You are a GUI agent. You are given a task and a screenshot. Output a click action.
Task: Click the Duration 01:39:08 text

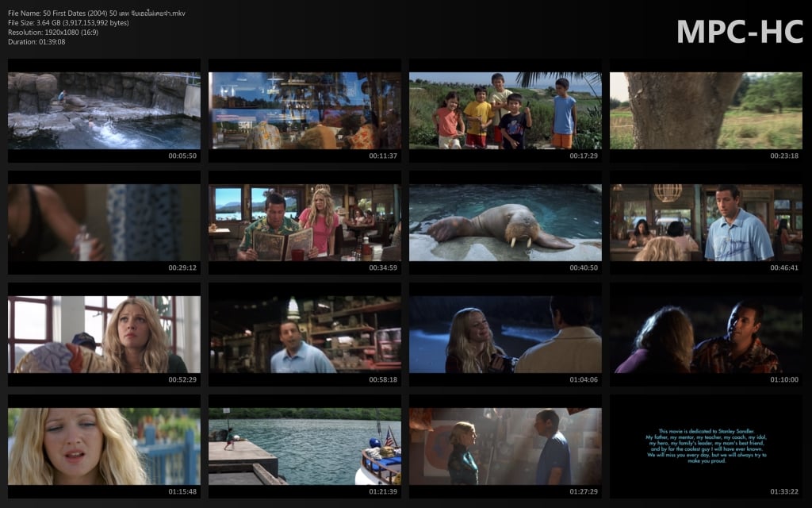pyautogui.click(x=36, y=41)
